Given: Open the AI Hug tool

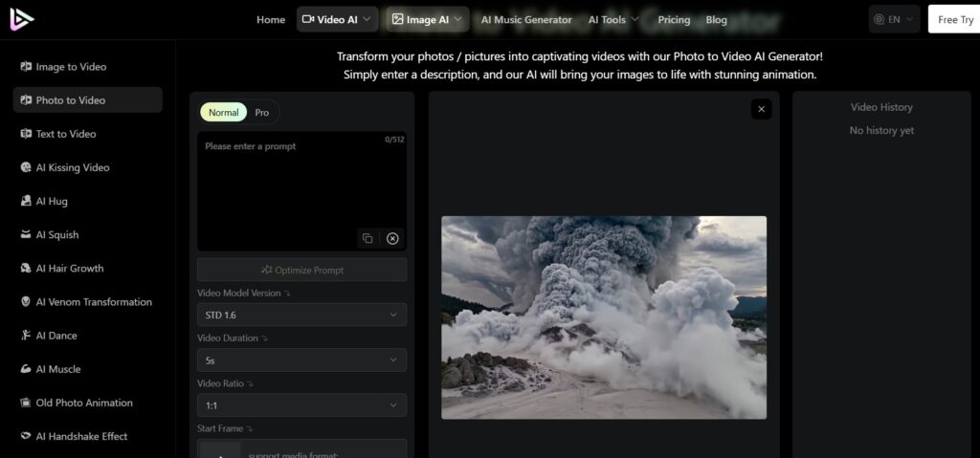Looking at the screenshot, I should pos(87,201).
